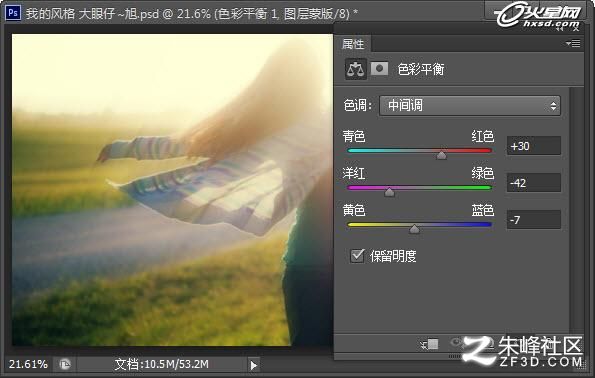Toggle the 保留明度 checkbox
The width and height of the screenshot is (595, 378).
click(x=357, y=256)
